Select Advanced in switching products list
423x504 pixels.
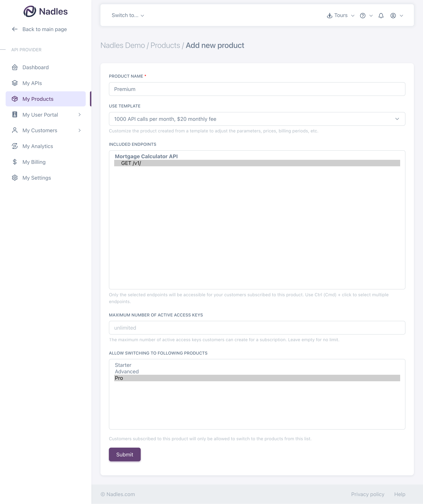pos(127,372)
